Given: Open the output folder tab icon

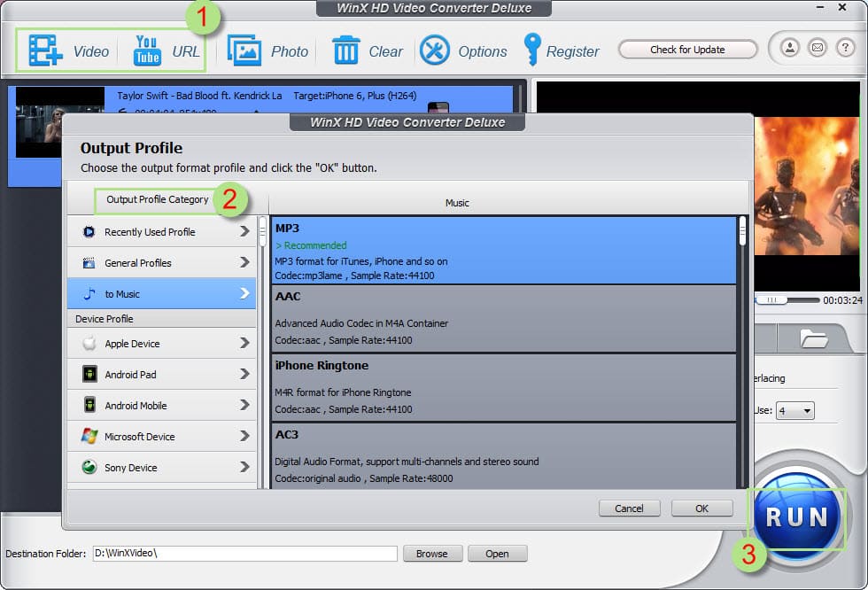Looking at the screenshot, I should (x=814, y=338).
